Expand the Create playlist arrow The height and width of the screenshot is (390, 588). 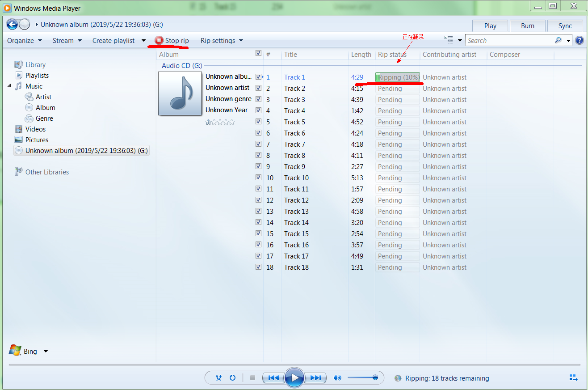point(143,40)
